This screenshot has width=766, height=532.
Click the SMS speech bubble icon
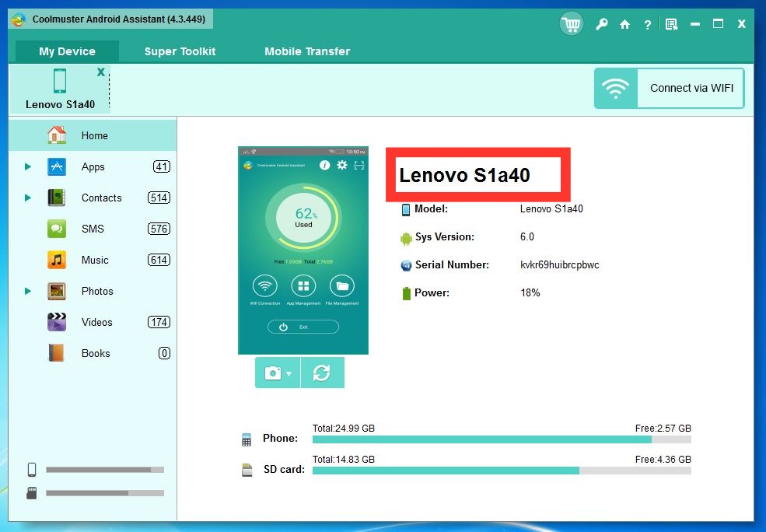coord(57,229)
